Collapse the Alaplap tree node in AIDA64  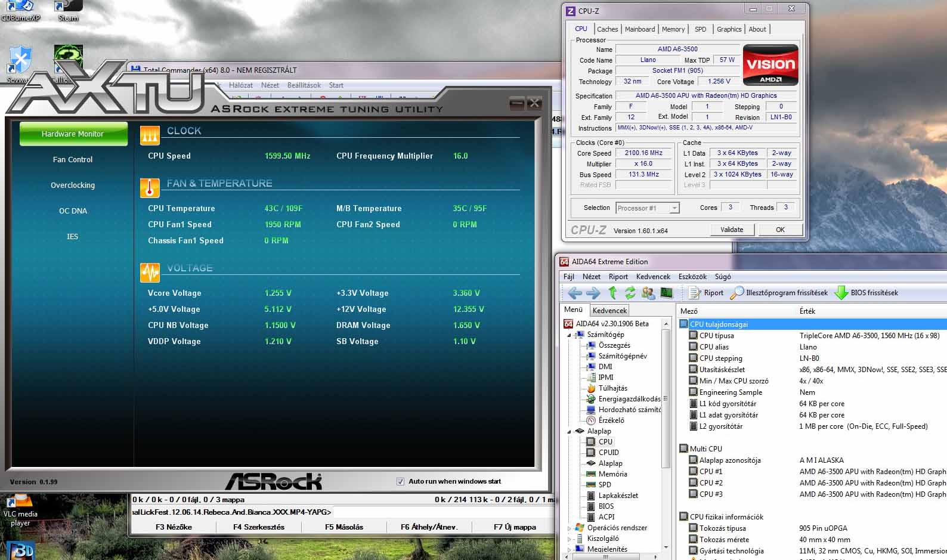569,432
